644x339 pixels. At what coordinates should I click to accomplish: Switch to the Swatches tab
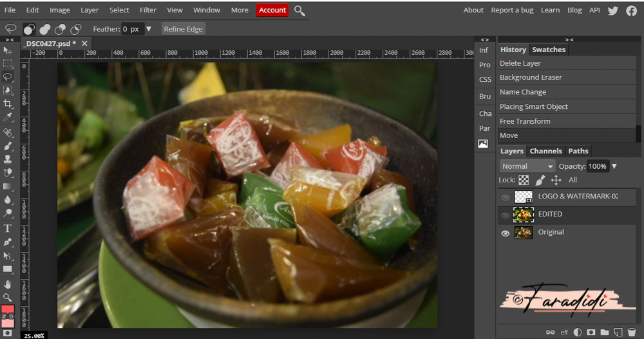pyautogui.click(x=549, y=50)
